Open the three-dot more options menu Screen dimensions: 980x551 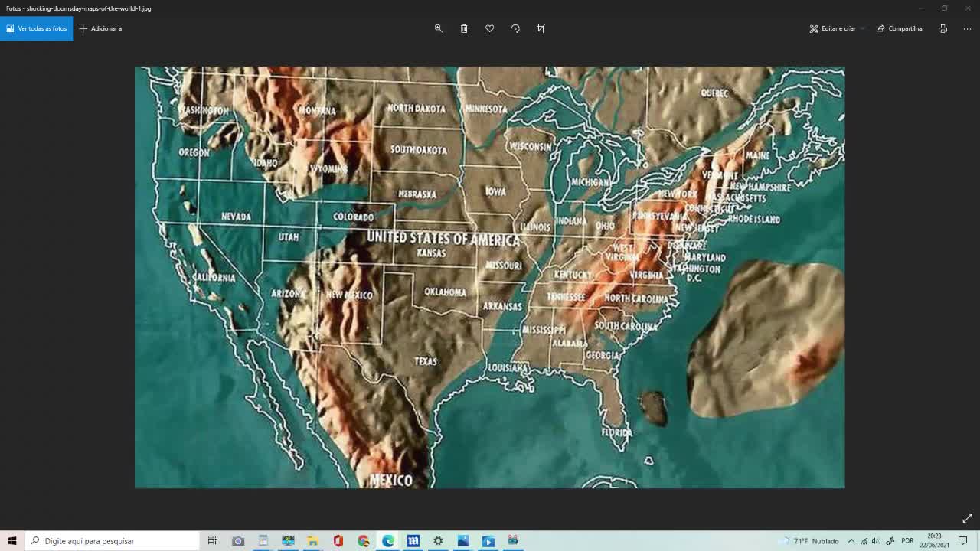968,28
